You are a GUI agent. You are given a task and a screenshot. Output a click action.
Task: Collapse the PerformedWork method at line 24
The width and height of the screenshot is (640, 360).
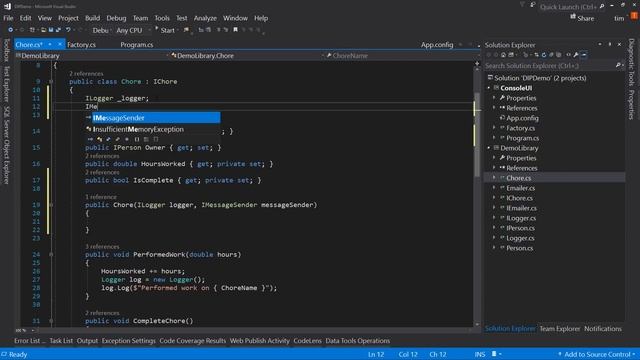coord(51,254)
